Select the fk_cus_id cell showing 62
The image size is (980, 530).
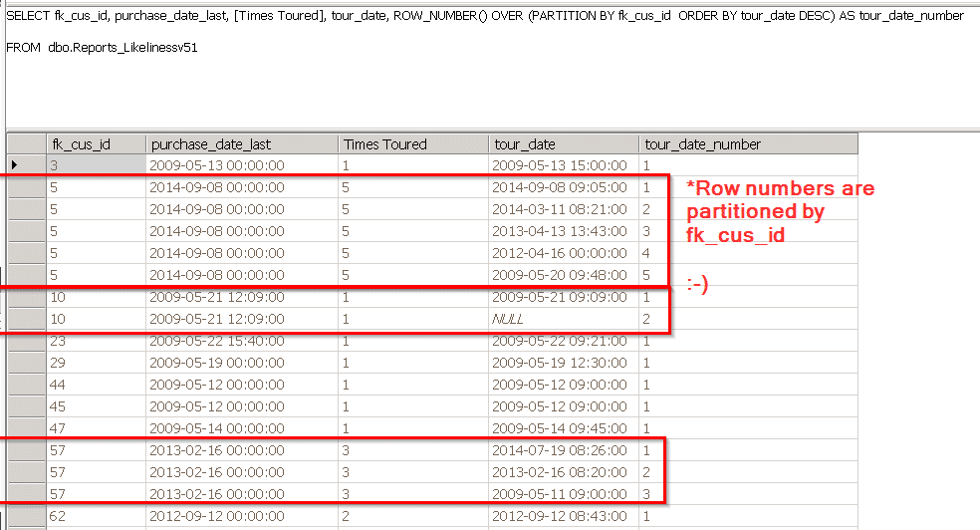tap(96, 516)
